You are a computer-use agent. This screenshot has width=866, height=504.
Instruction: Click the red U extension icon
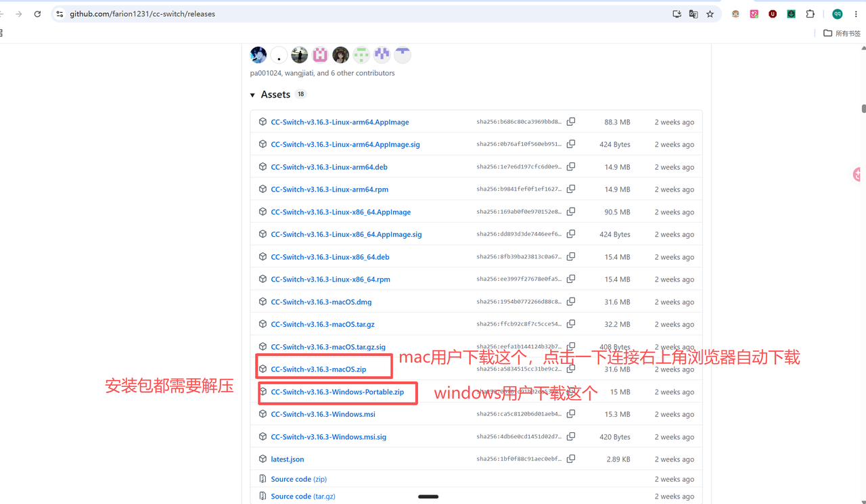[x=772, y=14]
